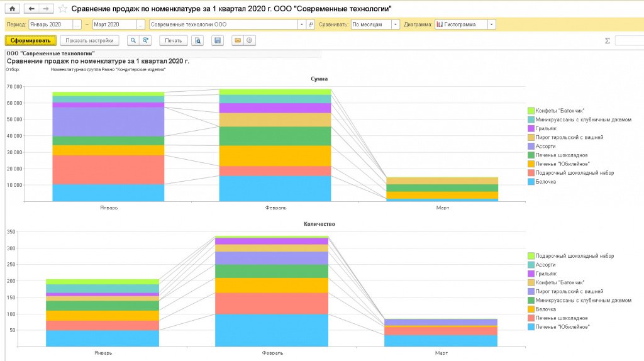Go forward with the right arrow
644x361 pixels.
tap(47, 9)
